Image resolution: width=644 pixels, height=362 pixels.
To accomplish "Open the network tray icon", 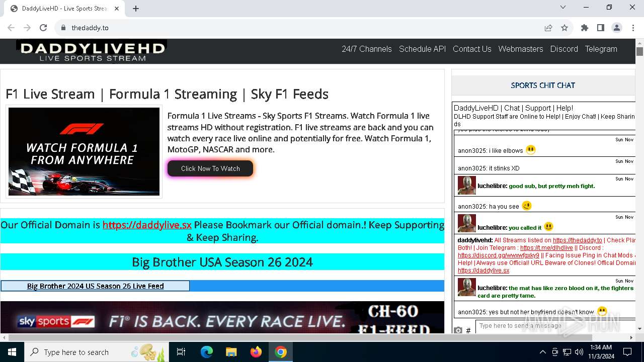I will [567, 352].
